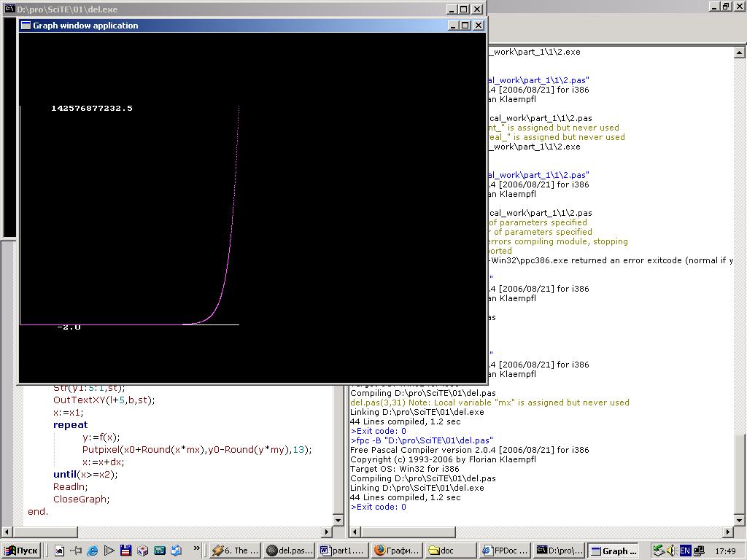The image size is (747, 560).
Task: Click the Graph window application title bar icon
Action: point(26,26)
